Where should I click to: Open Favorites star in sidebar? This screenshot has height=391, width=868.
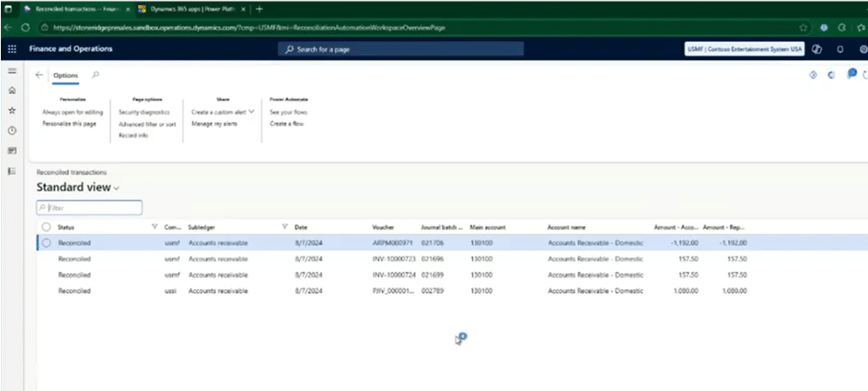tap(12, 111)
